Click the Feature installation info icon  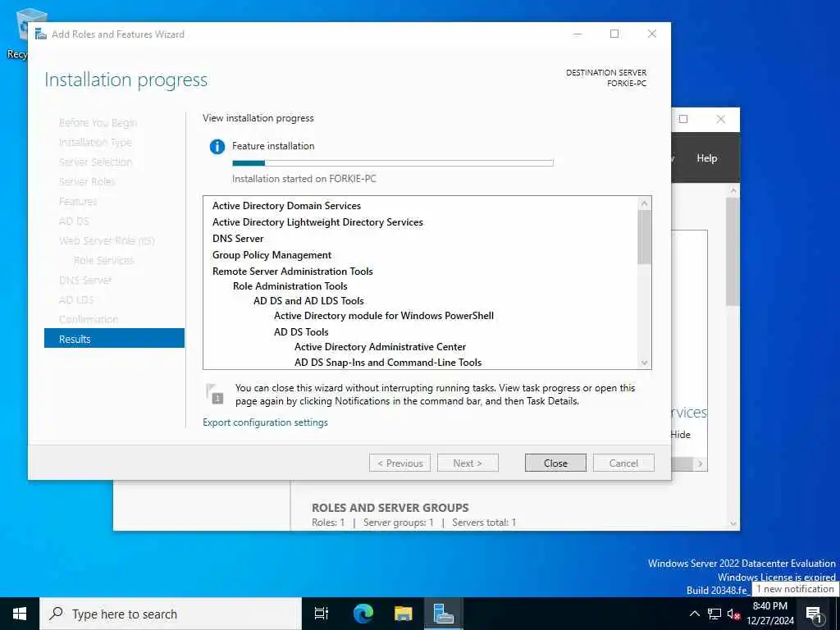point(217,146)
